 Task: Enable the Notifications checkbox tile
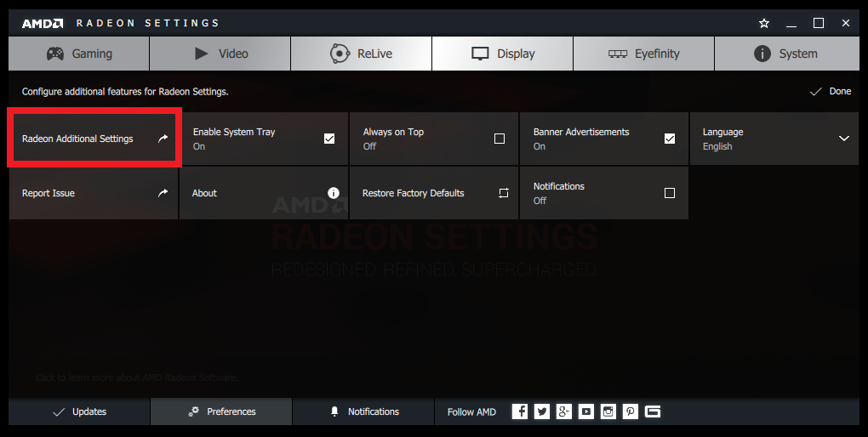[670, 192]
